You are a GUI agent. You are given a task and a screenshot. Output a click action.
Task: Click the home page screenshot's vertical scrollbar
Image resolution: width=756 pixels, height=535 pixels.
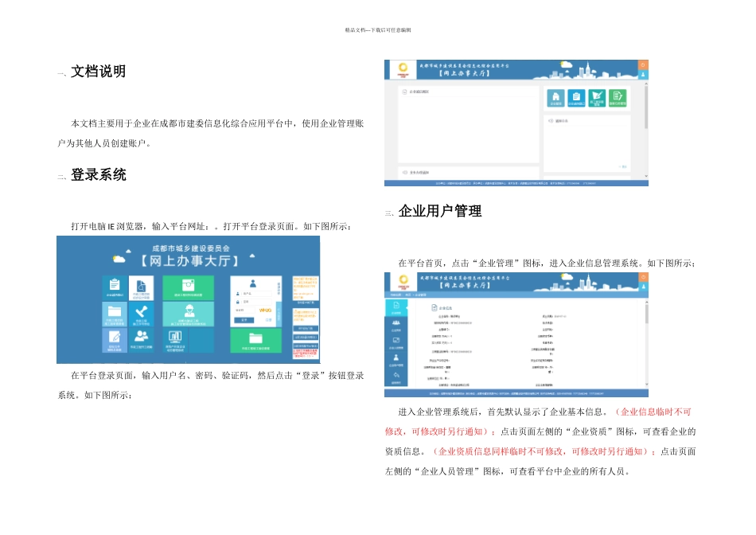[646, 107]
